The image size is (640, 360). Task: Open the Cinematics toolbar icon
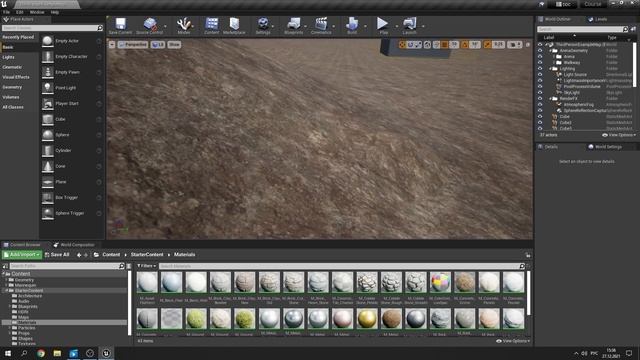(x=321, y=26)
